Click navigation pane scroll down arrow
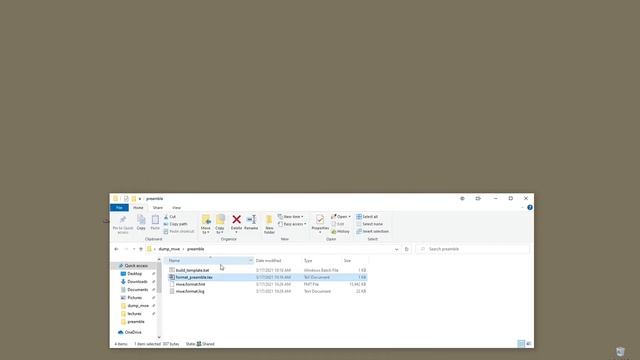The image size is (640, 360). [x=159, y=337]
